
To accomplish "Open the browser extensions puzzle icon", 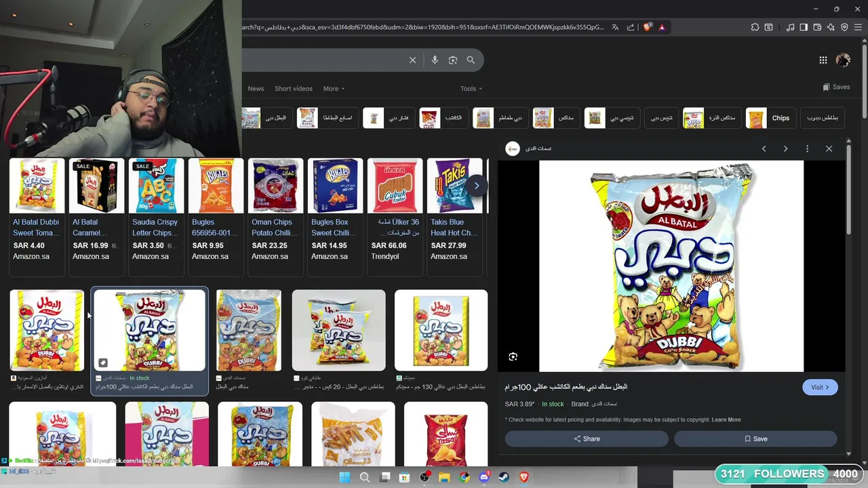I will (755, 27).
